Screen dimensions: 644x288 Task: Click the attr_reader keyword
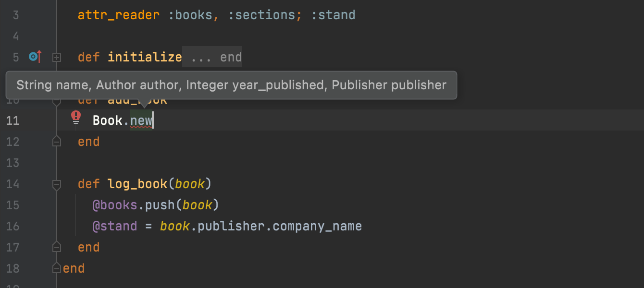pyautogui.click(x=118, y=15)
